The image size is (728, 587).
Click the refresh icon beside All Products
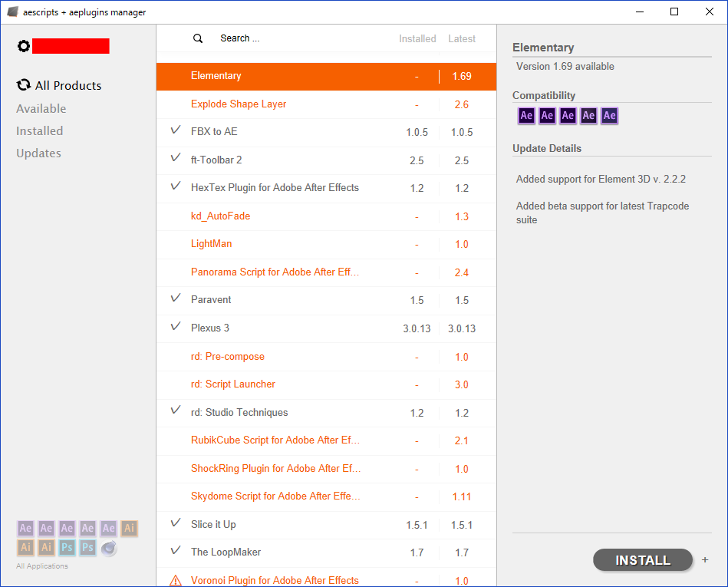point(24,85)
